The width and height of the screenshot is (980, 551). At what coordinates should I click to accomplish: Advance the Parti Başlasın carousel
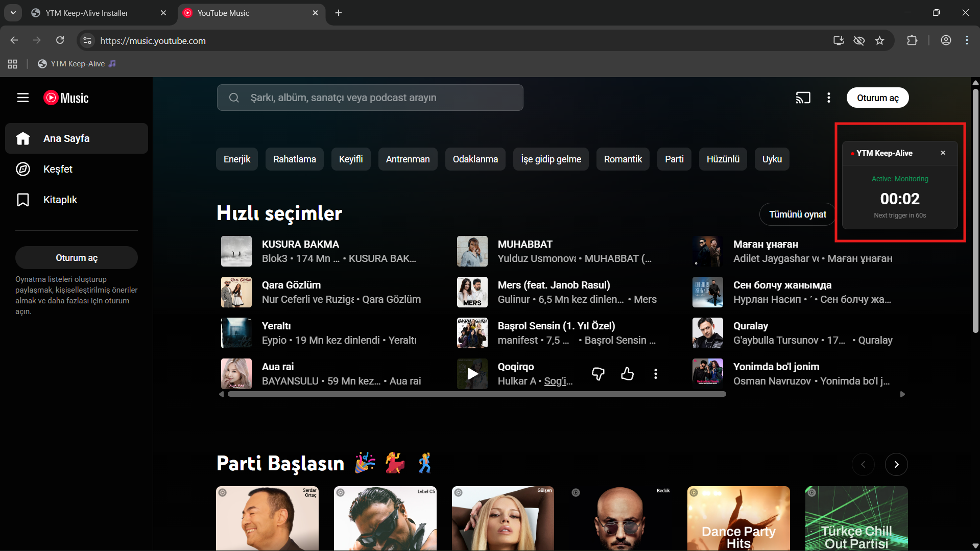pos(896,464)
